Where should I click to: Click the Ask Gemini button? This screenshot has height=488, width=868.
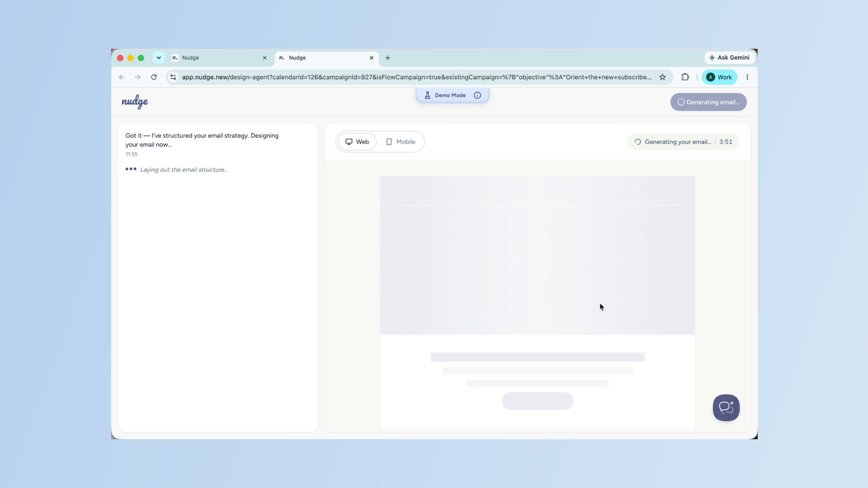[x=729, y=58]
